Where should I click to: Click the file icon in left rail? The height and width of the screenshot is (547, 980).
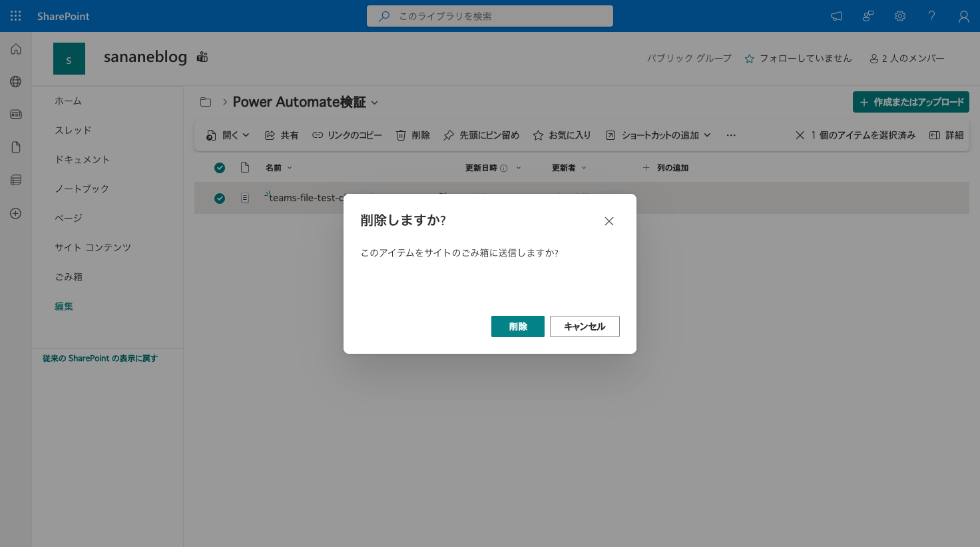tap(16, 147)
